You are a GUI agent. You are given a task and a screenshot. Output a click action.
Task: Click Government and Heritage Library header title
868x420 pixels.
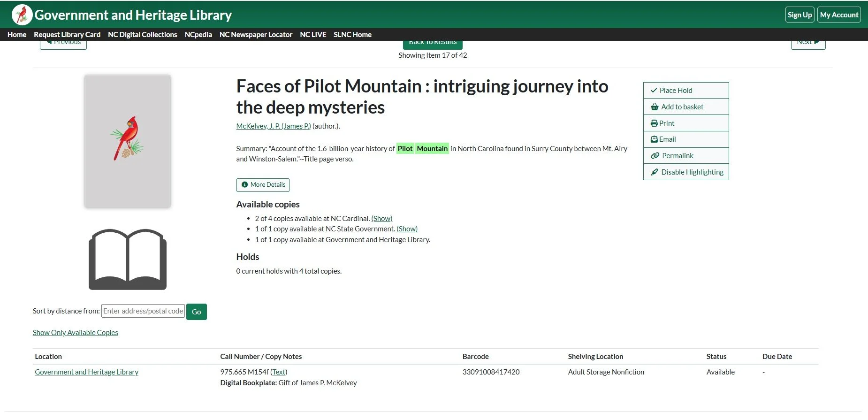click(x=133, y=15)
